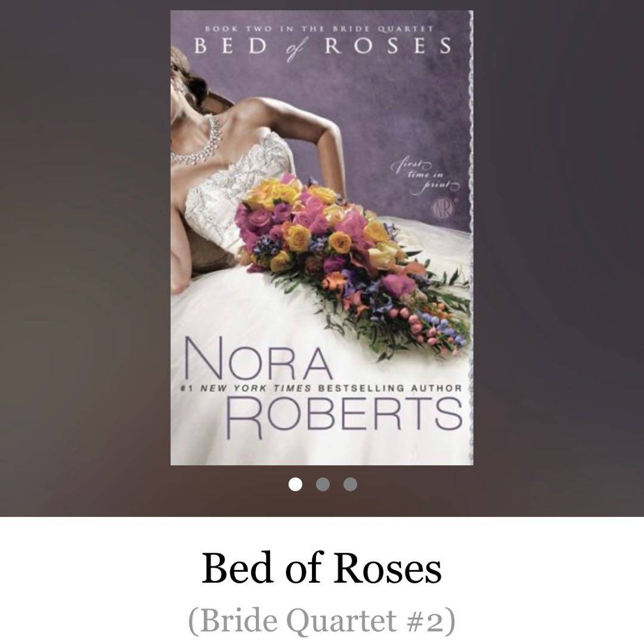The height and width of the screenshot is (644, 644).
Task: Jump to the third carousel dot
Action: pyautogui.click(x=351, y=484)
